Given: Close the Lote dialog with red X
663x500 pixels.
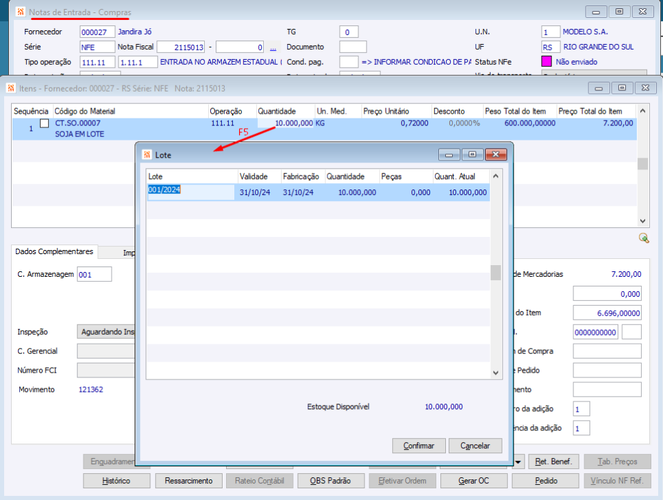Looking at the screenshot, I should [496, 155].
